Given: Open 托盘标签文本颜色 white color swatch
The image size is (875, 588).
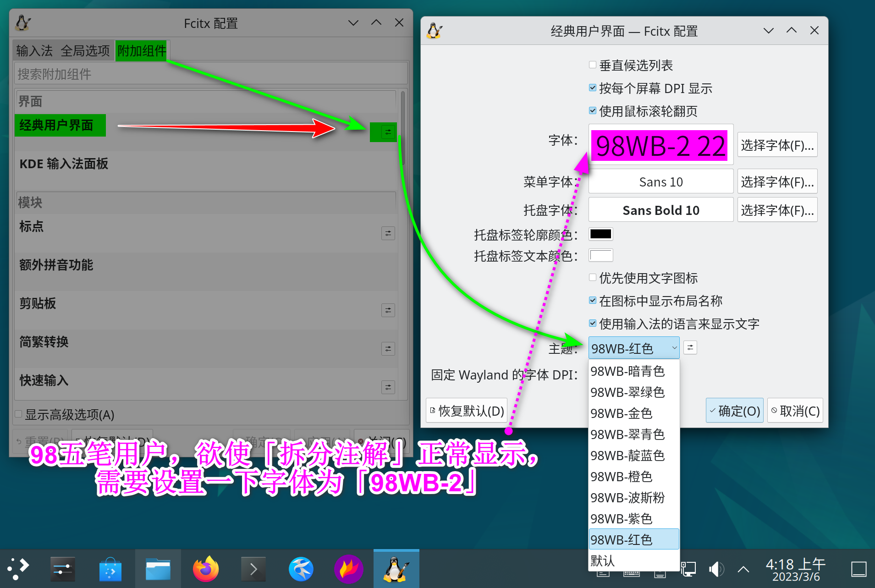Looking at the screenshot, I should [x=601, y=255].
